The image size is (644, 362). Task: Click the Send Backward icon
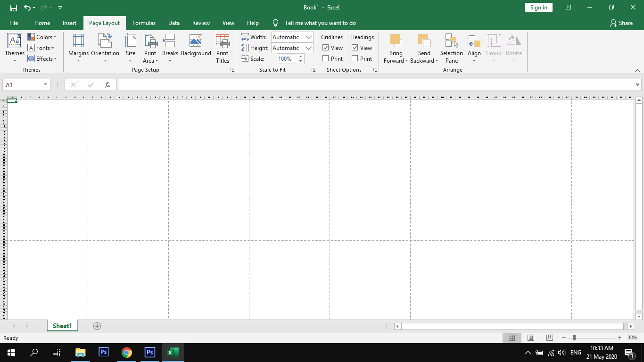pos(424,41)
